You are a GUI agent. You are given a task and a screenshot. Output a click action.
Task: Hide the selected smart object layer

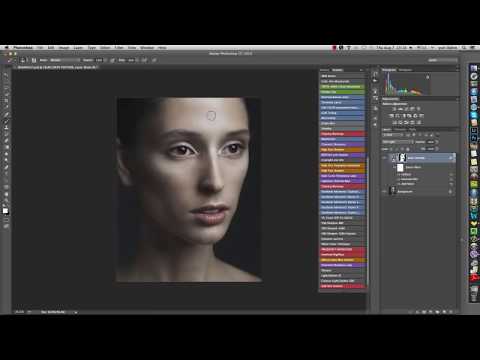pyautogui.click(x=385, y=158)
